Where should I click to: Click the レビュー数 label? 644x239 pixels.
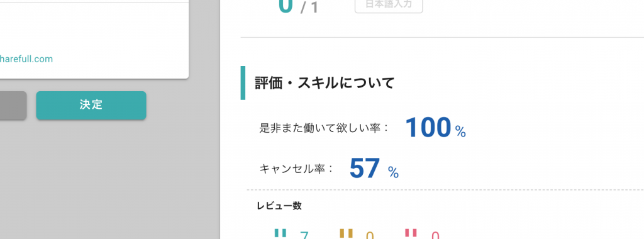point(279,206)
